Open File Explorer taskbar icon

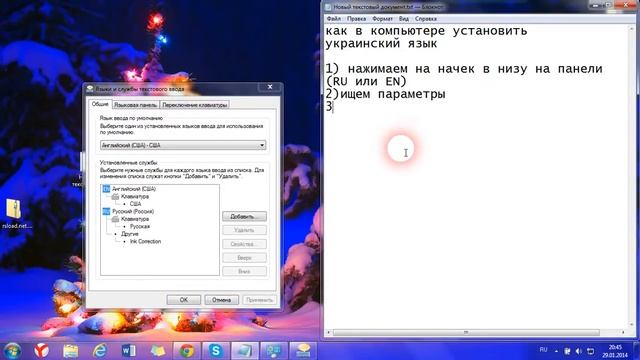71,351
